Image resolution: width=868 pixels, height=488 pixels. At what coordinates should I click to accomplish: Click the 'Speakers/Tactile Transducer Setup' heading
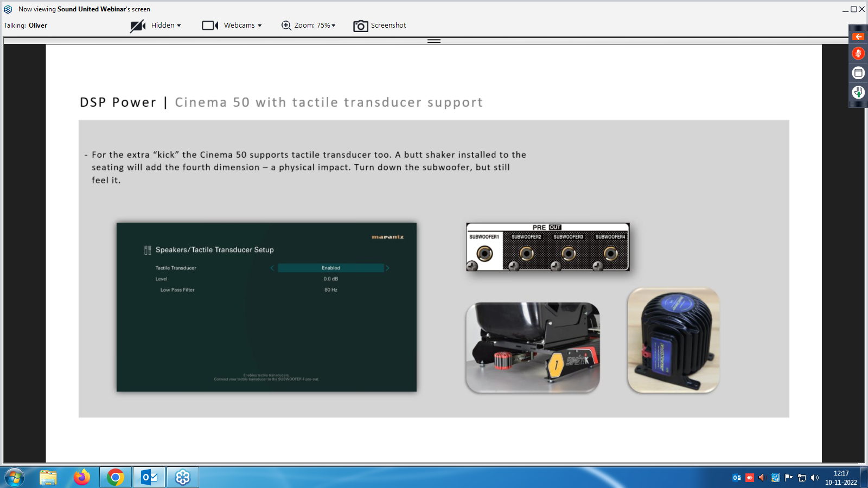click(215, 250)
